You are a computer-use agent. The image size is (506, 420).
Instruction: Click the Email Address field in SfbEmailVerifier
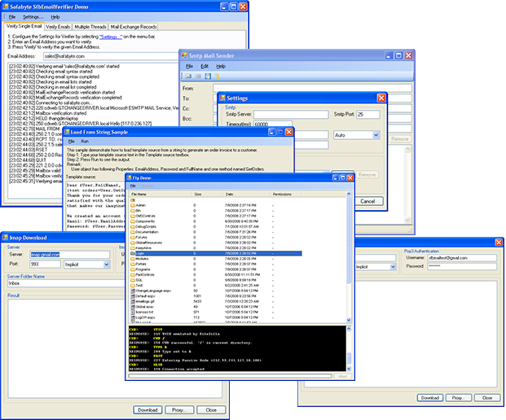point(112,56)
